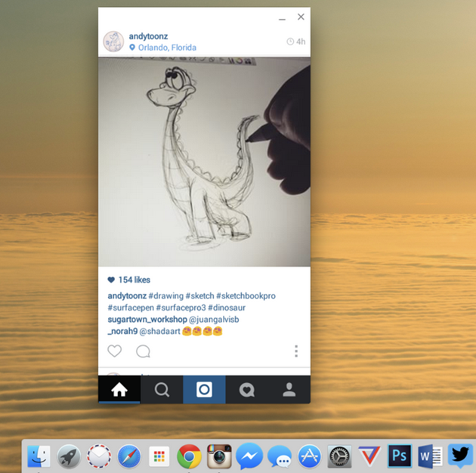476x473 pixels.
Task: Open the Camera tab
Action: (x=204, y=390)
